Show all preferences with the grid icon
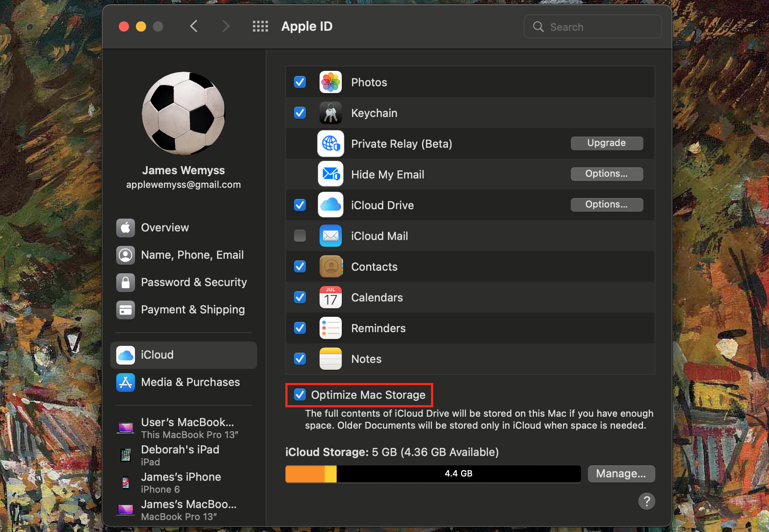The height and width of the screenshot is (532, 769). [260, 26]
